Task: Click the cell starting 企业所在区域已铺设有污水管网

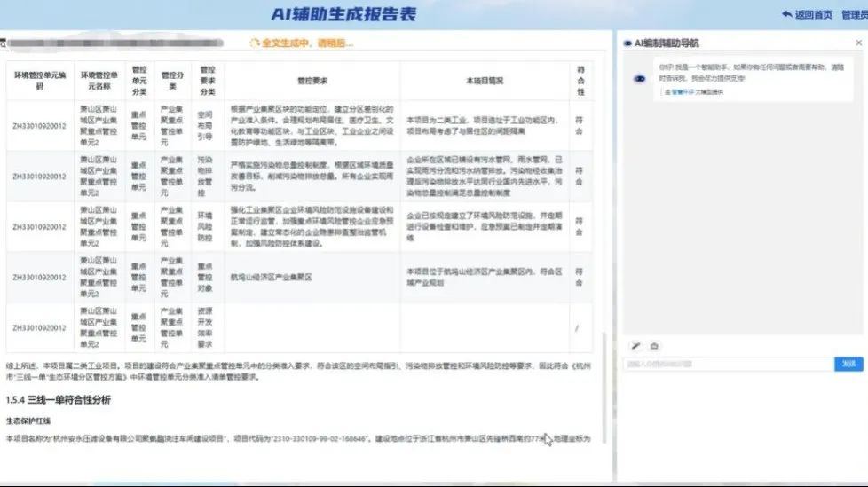Action: (485, 176)
